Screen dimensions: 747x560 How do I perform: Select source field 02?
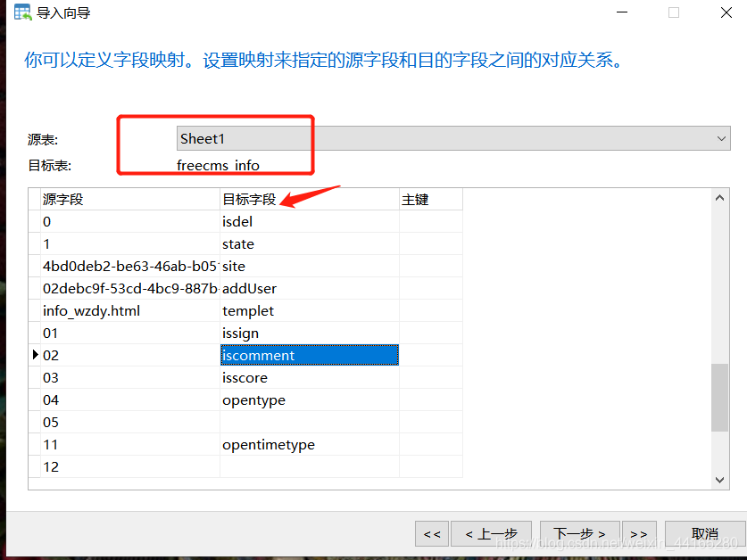130,355
